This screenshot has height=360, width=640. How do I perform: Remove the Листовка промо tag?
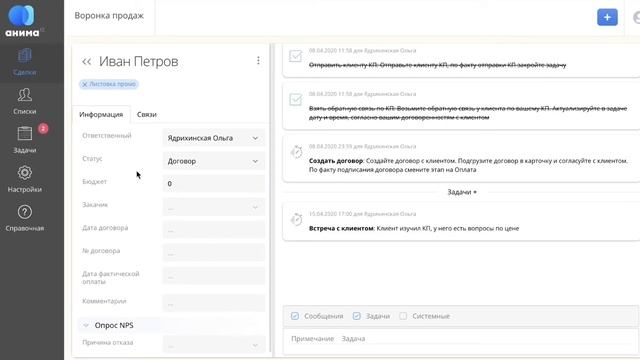coord(85,84)
